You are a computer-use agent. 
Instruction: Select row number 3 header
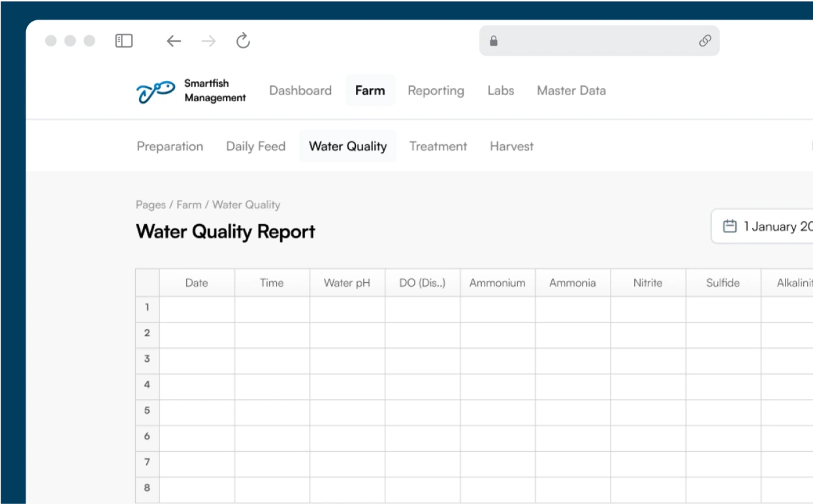point(147,360)
